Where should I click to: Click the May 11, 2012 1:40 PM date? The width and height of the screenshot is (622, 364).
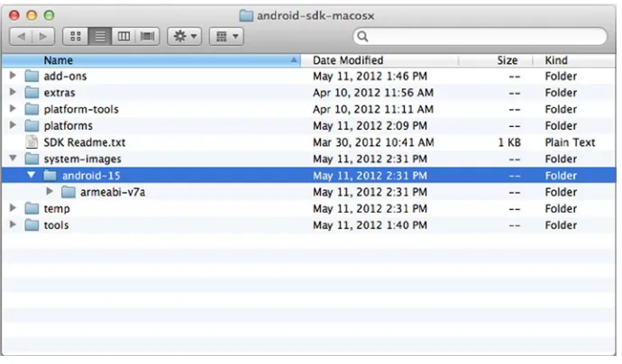pos(370,225)
